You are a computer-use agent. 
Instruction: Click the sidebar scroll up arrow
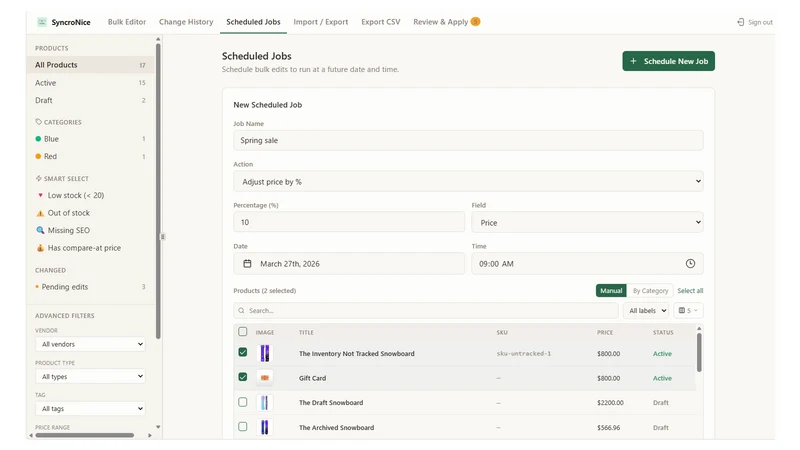click(158, 39)
